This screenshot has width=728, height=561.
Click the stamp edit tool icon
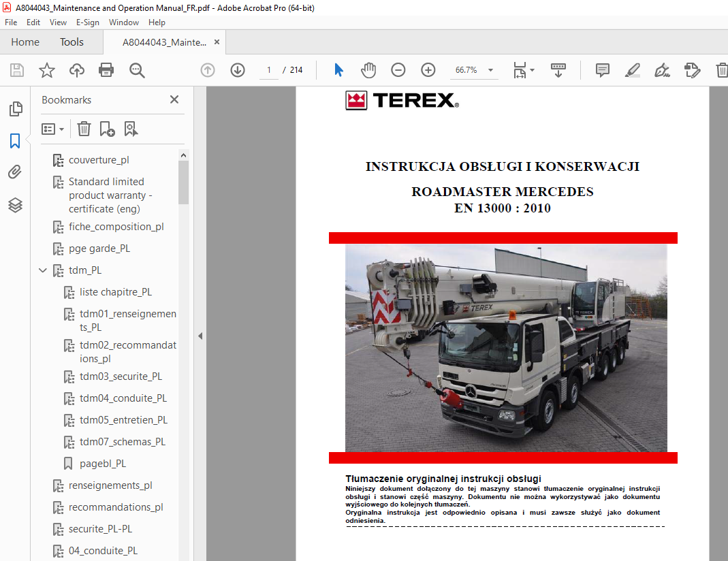(x=693, y=70)
